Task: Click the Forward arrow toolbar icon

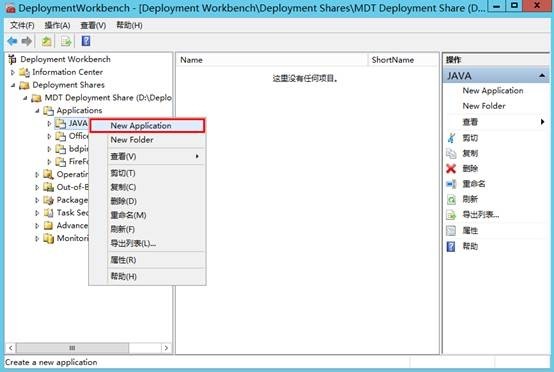Action: 26,41
